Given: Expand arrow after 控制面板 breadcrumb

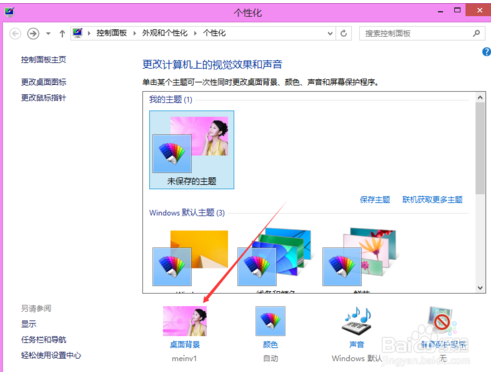Looking at the screenshot, I should click(x=134, y=33).
